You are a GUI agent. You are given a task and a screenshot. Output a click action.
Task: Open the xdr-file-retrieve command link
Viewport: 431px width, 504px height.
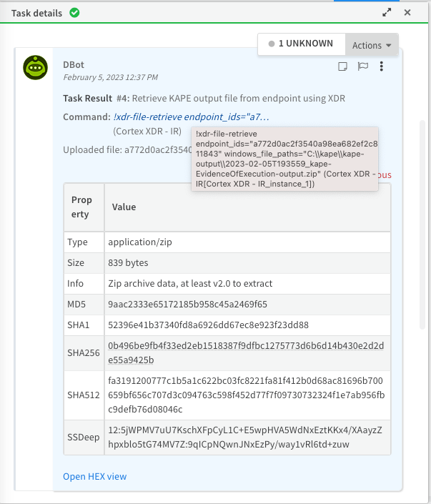[192, 117]
